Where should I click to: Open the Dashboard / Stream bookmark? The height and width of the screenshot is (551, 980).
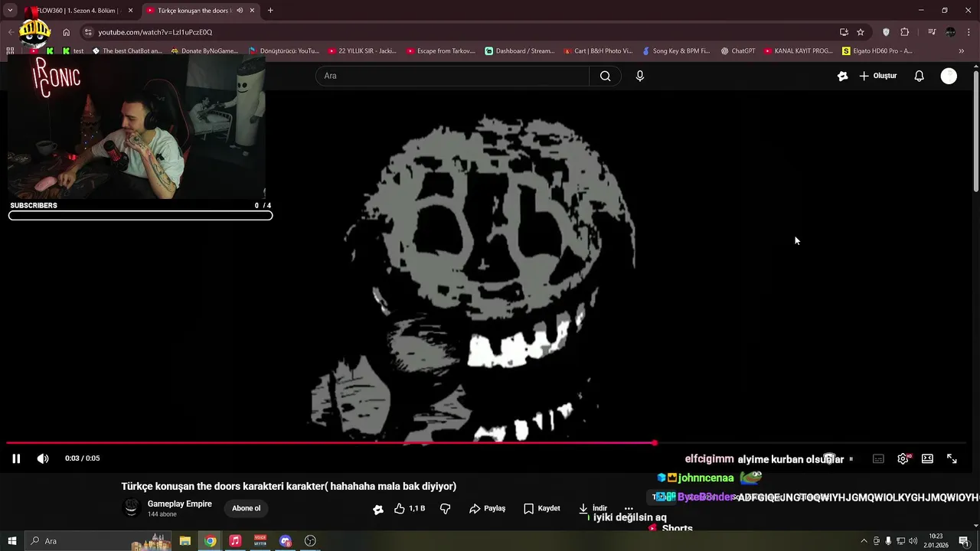click(x=520, y=51)
